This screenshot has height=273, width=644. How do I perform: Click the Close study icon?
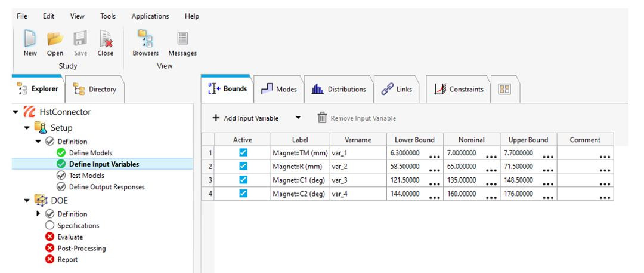coord(105,39)
